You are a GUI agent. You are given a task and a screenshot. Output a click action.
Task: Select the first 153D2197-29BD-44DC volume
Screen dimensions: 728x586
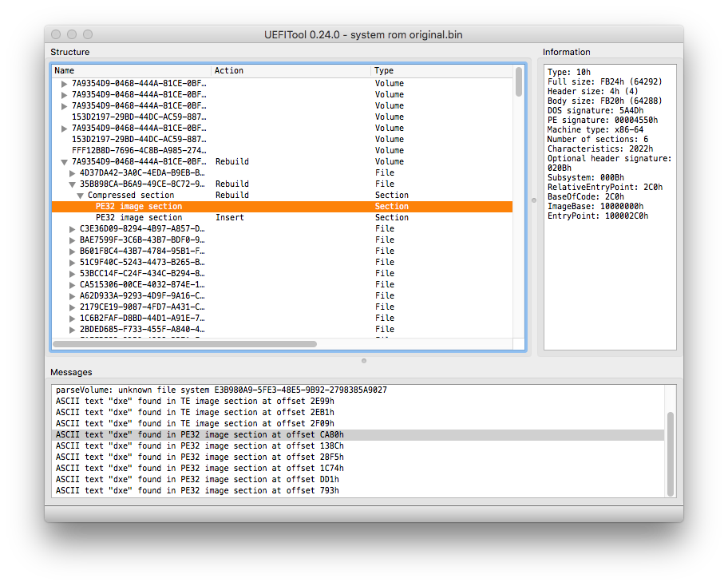282,117
